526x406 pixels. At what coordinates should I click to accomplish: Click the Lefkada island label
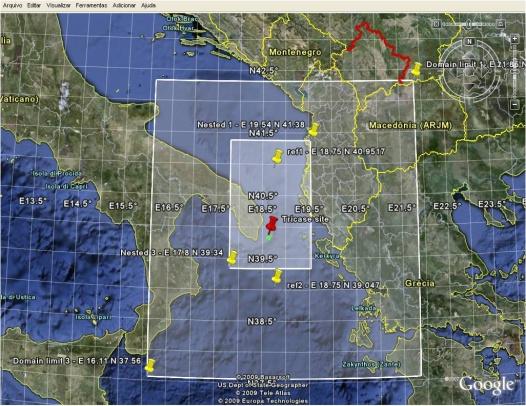click(364, 308)
